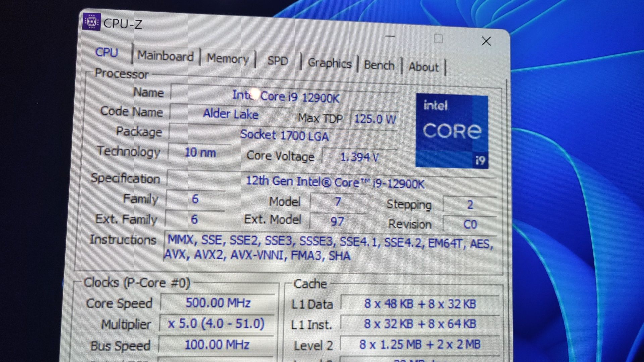Click the Cache group label
The height and width of the screenshot is (362, 644).
click(x=310, y=284)
